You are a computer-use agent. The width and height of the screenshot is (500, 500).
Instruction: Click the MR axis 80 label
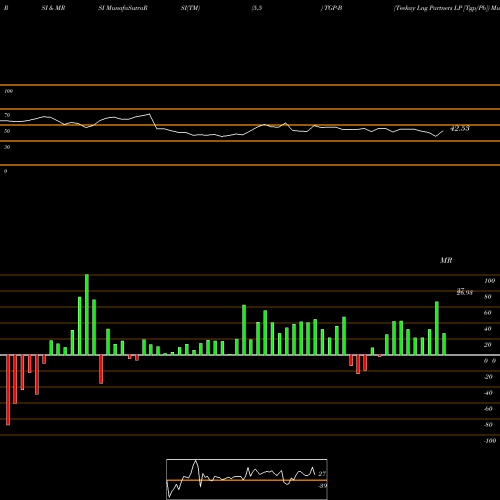tap(488, 297)
